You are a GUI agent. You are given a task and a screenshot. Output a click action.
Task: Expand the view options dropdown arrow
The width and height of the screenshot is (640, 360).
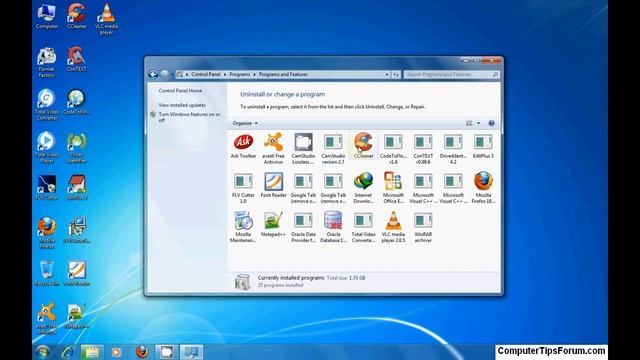(x=478, y=123)
